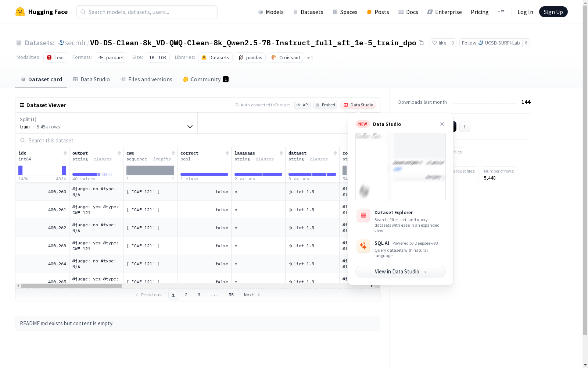Jump to page 55

point(231,295)
